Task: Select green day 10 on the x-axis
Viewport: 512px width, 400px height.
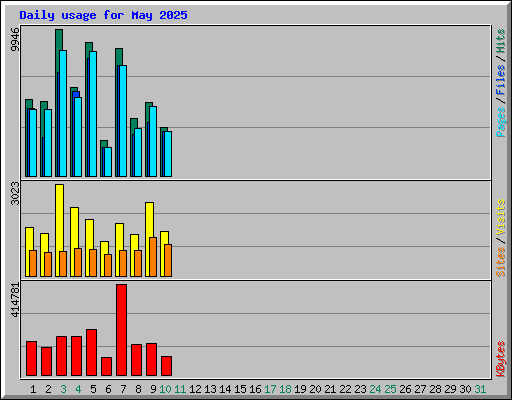Action: pos(165,389)
